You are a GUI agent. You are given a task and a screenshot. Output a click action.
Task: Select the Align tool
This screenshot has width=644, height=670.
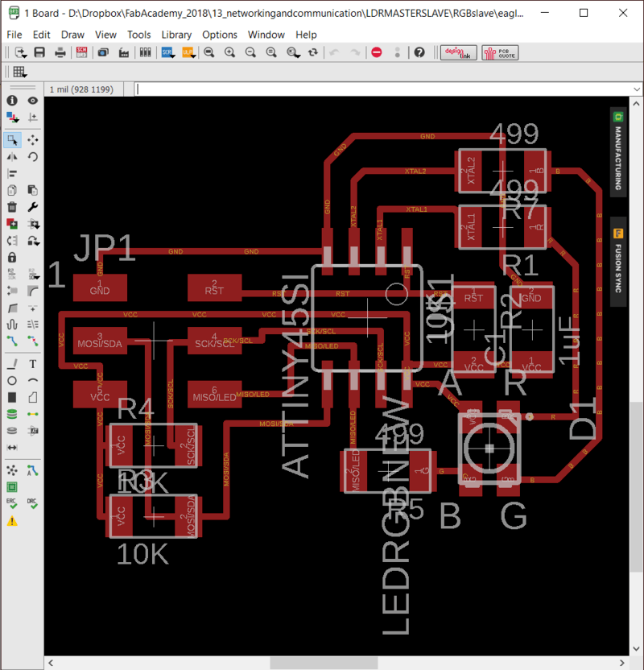12,173
